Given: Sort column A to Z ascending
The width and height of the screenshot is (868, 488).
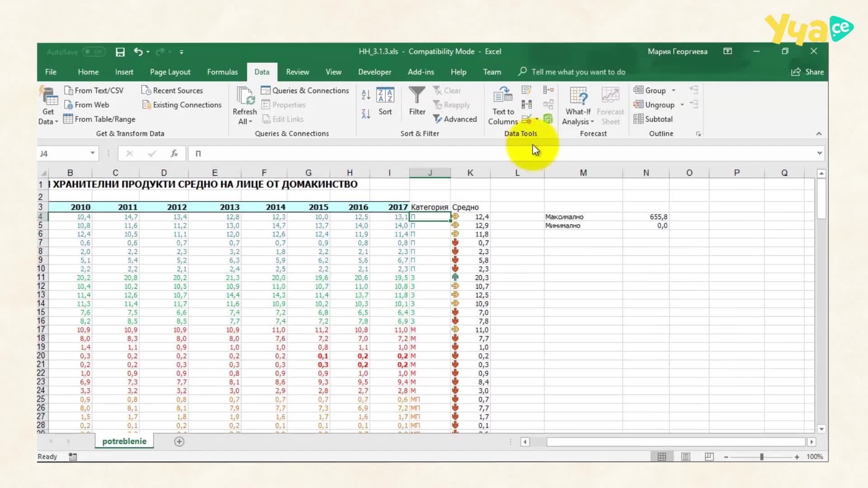Looking at the screenshot, I should (x=366, y=94).
